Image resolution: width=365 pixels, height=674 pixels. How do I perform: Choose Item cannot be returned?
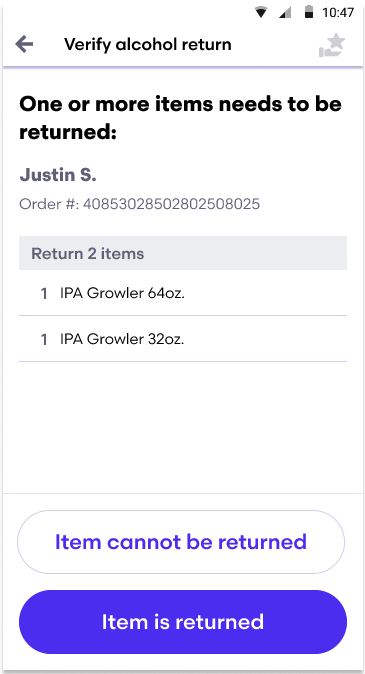coord(181,542)
